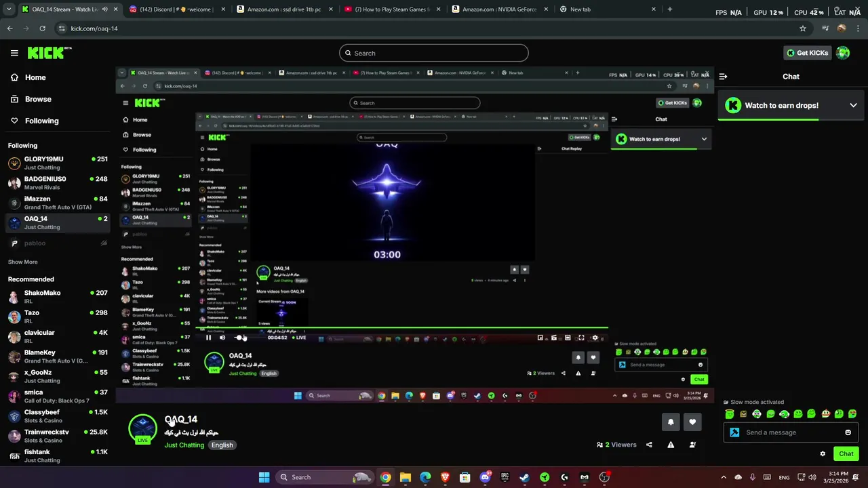Bookmark this page with star icon
Image resolution: width=868 pixels, height=488 pixels.
pos(803,28)
